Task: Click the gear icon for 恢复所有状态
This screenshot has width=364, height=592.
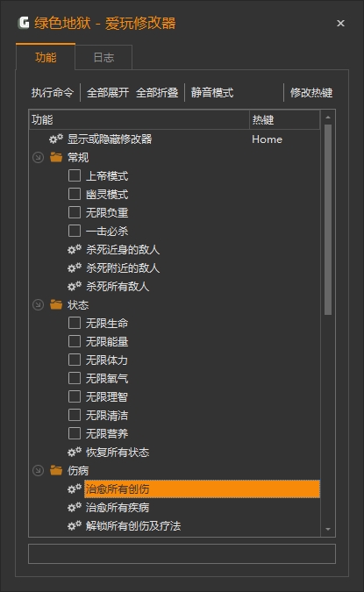Action: (x=75, y=452)
